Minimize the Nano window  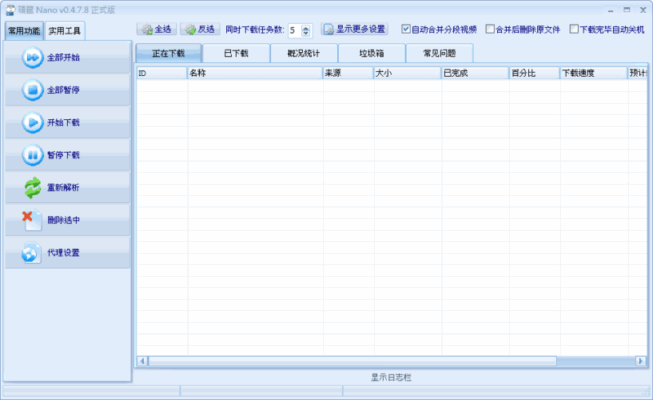611,10
